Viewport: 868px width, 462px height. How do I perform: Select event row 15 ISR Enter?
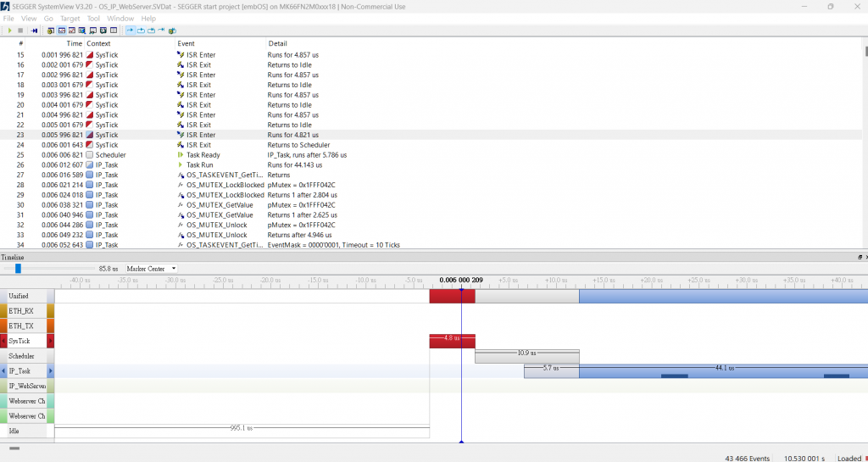pos(431,55)
